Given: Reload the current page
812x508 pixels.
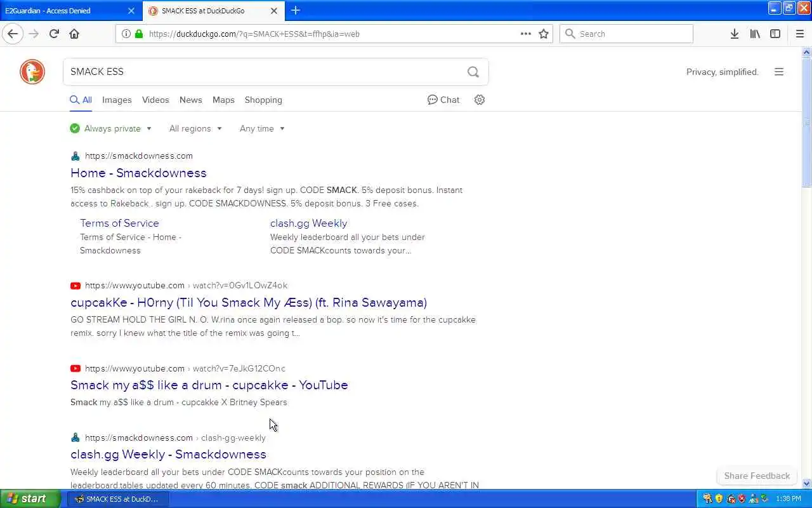Looking at the screenshot, I should 54,34.
